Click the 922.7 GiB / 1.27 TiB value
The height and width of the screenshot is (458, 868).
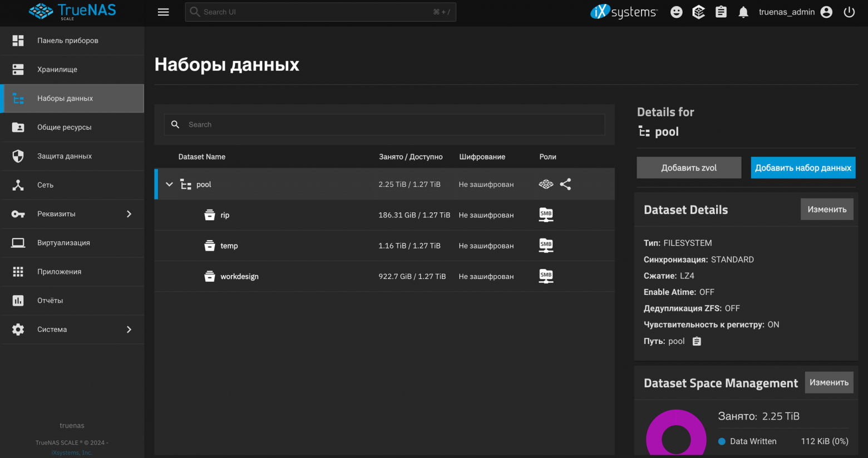click(412, 276)
